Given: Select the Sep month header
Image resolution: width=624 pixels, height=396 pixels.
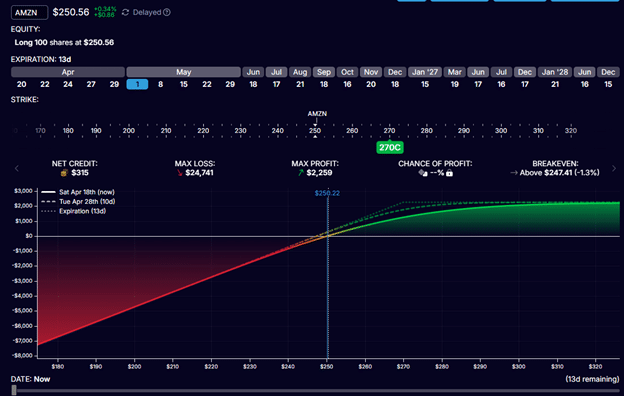Looking at the screenshot, I should [x=324, y=72].
